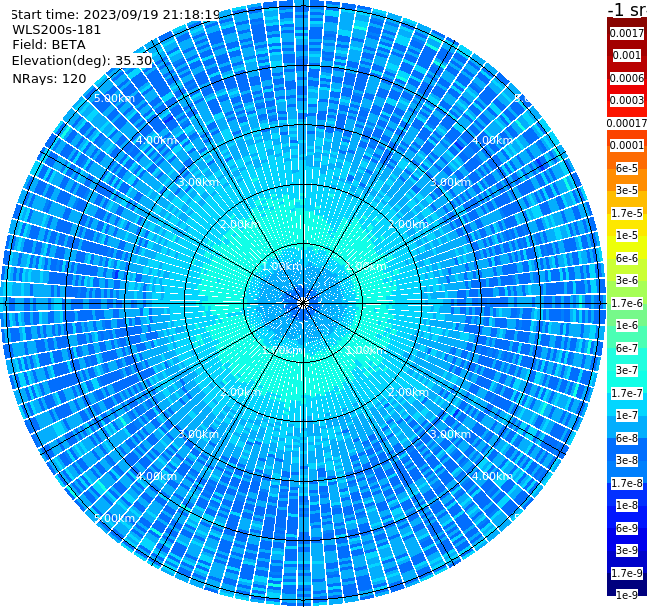The width and height of the screenshot is (647, 607).
Task: Select the 1e-8 colorbar label
Action: pos(627,505)
